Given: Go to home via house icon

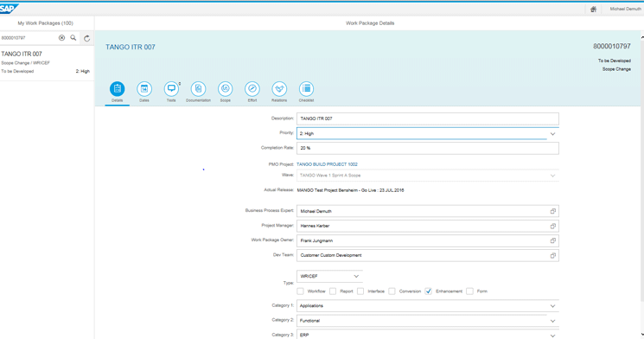Looking at the screenshot, I should coord(594,9).
